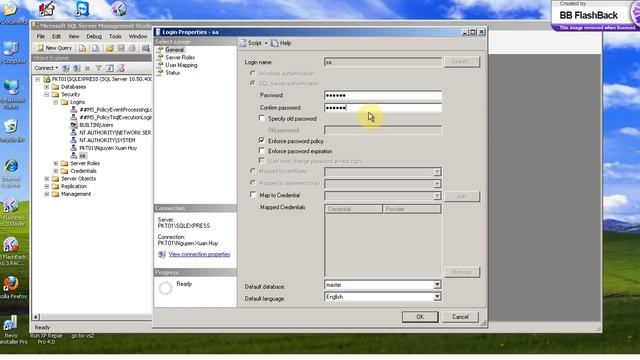Open the File menu in Management Studio
Image resolution: width=640 pixels, height=360 pixels.
tap(40, 36)
